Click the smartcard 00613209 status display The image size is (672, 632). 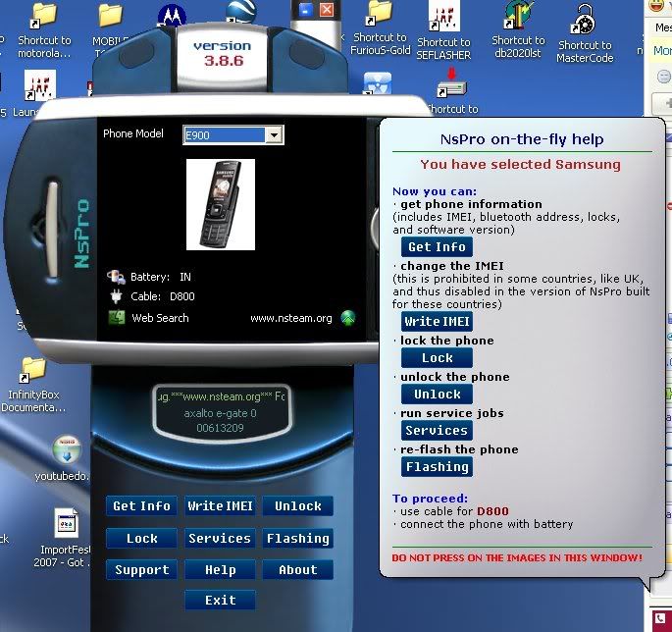click(223, 413)
